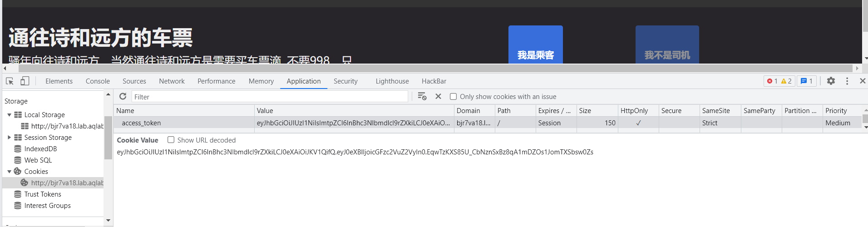Open DevTools settings gear
868x227 pixels.
coord(831,81)
